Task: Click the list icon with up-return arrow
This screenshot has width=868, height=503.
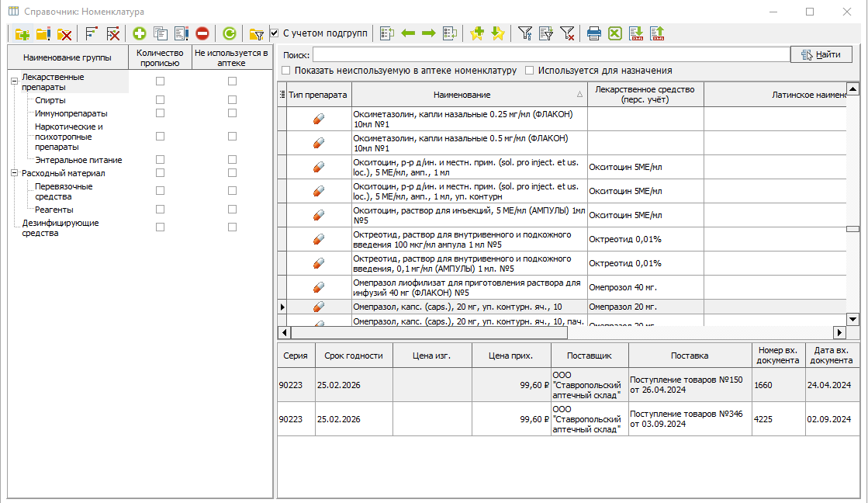Action: click(387, 34)
